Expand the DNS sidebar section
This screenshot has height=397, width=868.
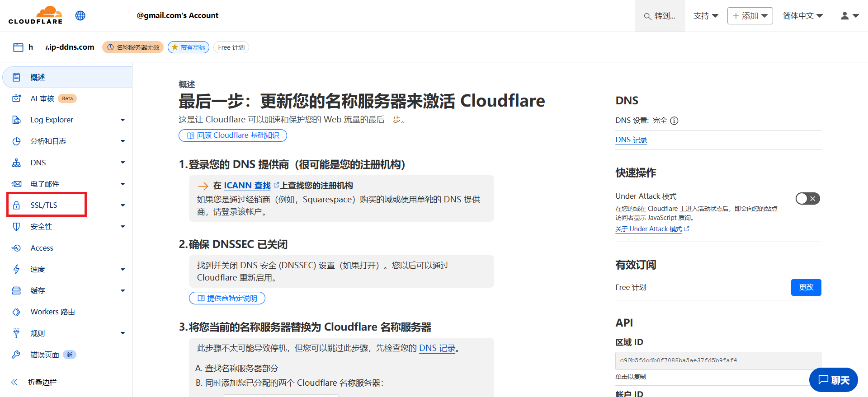123,163
